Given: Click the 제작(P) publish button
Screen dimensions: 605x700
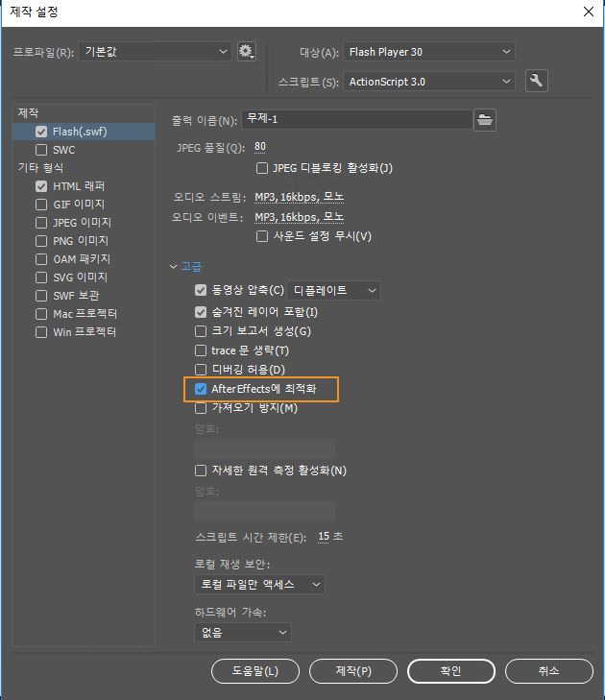Looking at the screenshot, I should click(x=353, y=671).
